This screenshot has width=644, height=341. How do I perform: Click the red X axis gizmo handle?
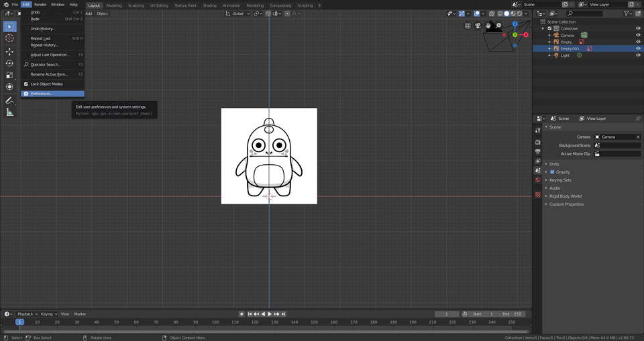[526, 35]
